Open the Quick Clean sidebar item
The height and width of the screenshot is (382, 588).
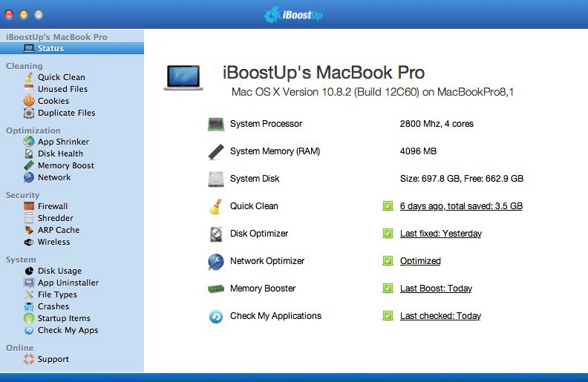tap(62, 77)
